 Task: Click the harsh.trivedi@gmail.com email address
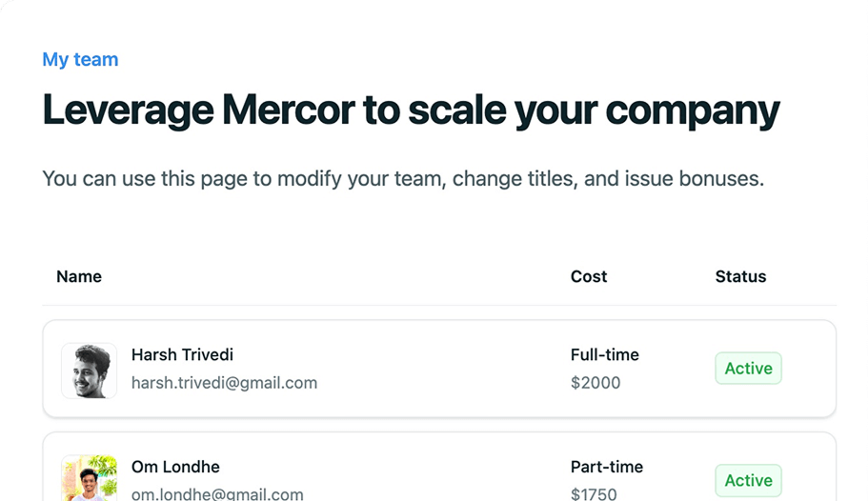pos(224,383)
